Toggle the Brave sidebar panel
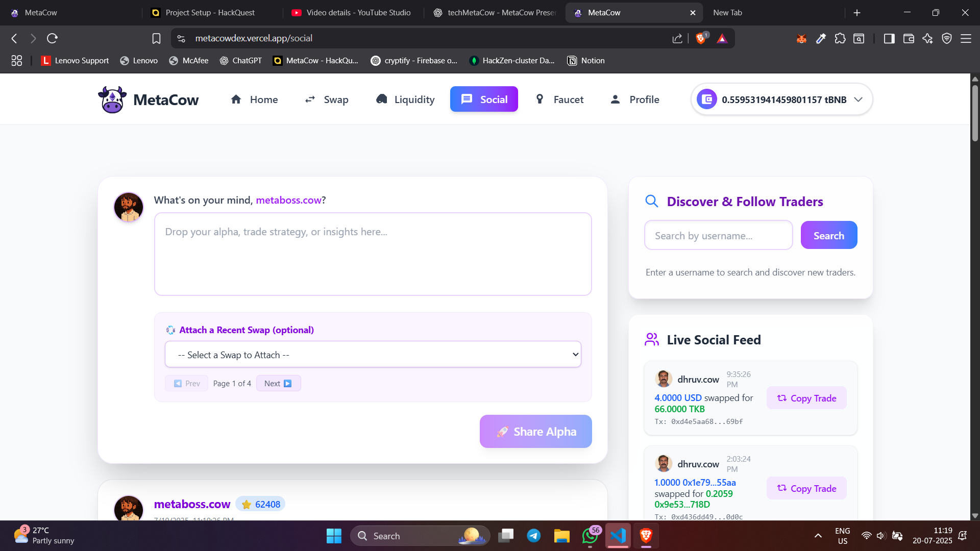Viewport: 980px width, 551px height. click(889, 39)
